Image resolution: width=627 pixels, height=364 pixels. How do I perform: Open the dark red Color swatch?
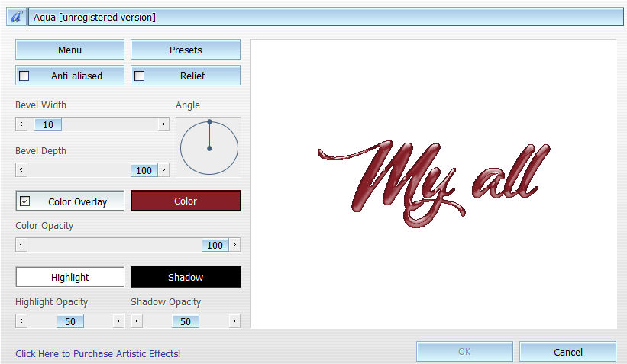[x=186, y=201]
